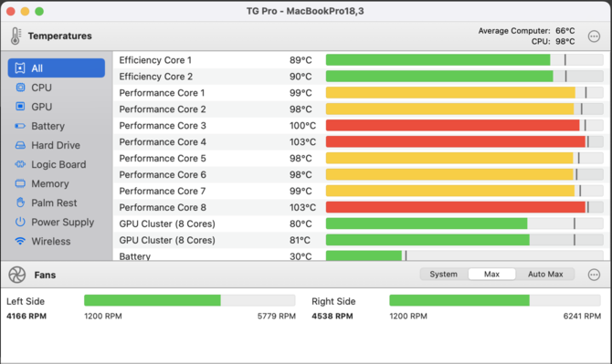Image resolution: width=612 pixels, height=364 pixels.
Task: Select the Performance Core 6 label
Action: point(163,174)
